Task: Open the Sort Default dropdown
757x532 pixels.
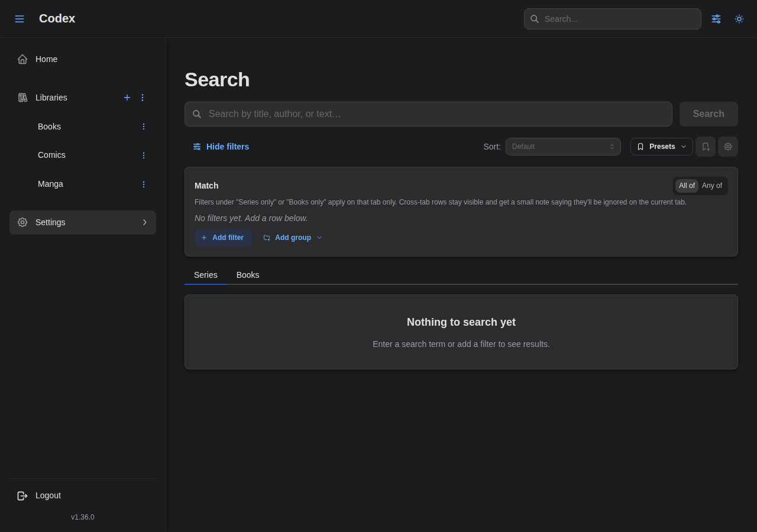Action: [x=563, y=147]
